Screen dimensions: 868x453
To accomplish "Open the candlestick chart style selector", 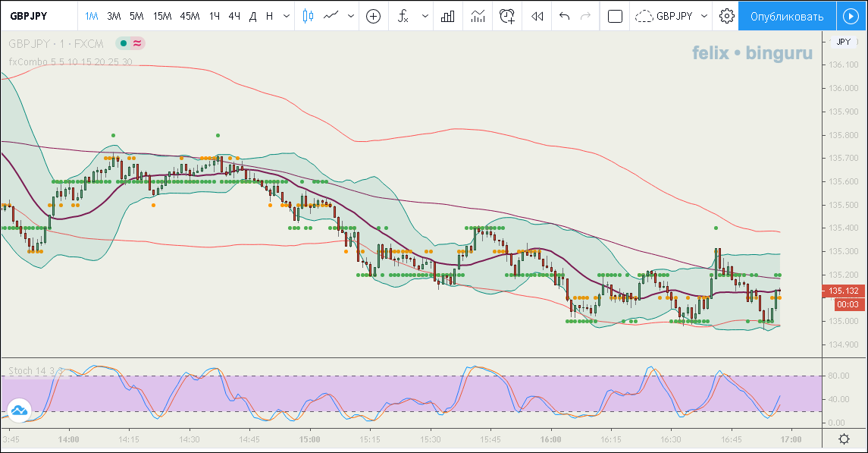I will 307,16.
